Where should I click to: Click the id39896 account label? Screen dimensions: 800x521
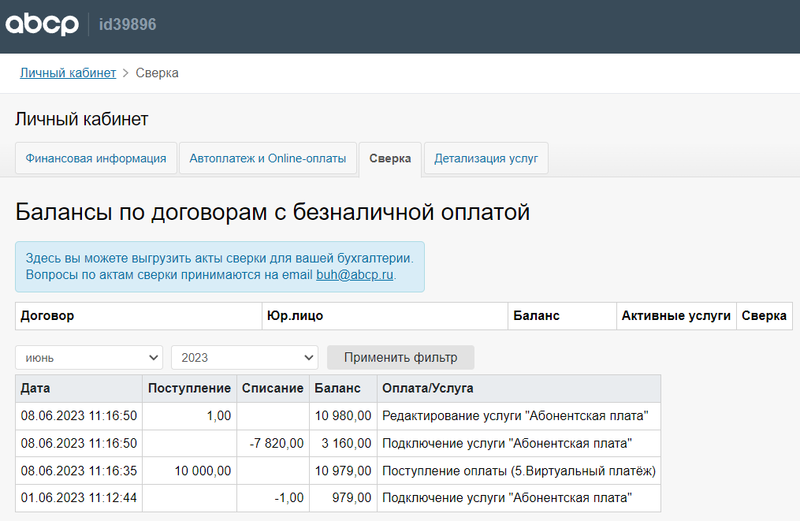(128, 25)
